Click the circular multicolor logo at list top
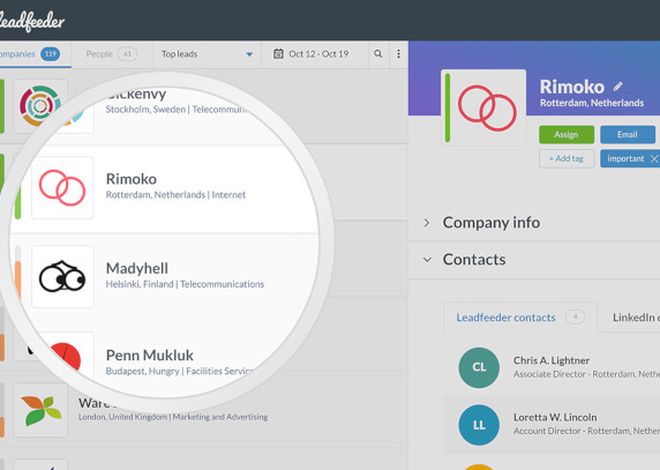The height and width of the screenshot is (470, 660). point(40,106)
